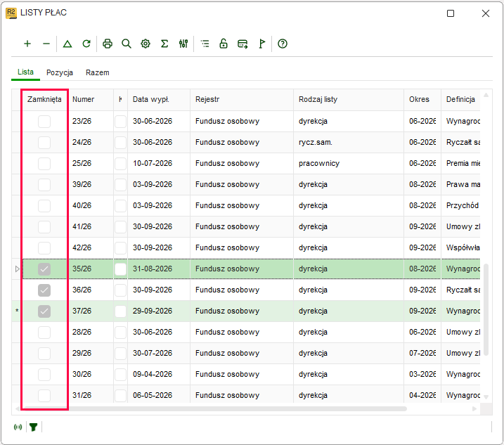Click the flag icon in toolbar
This screenshot has height=445, width=504.
tap(262, 44)
